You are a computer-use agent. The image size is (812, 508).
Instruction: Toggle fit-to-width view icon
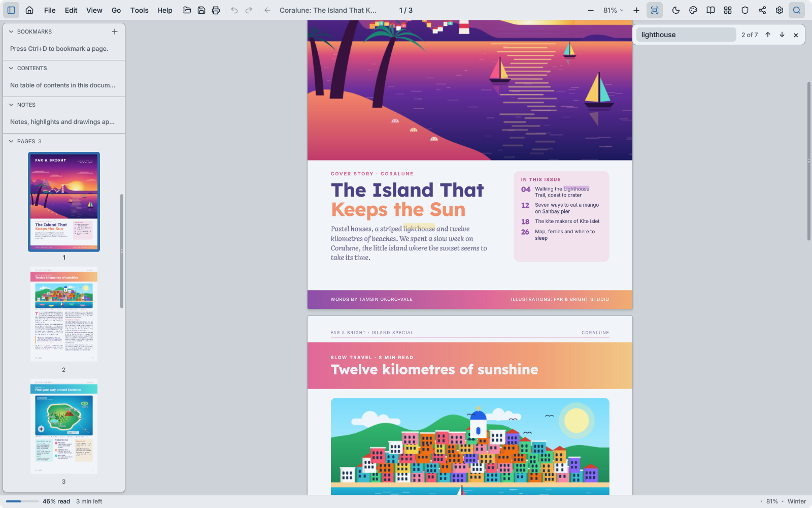click(x=655, y=10)
